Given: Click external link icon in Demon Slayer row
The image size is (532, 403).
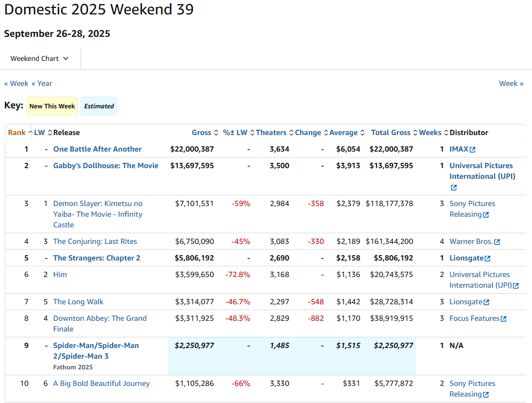Looking at the screenshot, I should (x=486, y=215).
